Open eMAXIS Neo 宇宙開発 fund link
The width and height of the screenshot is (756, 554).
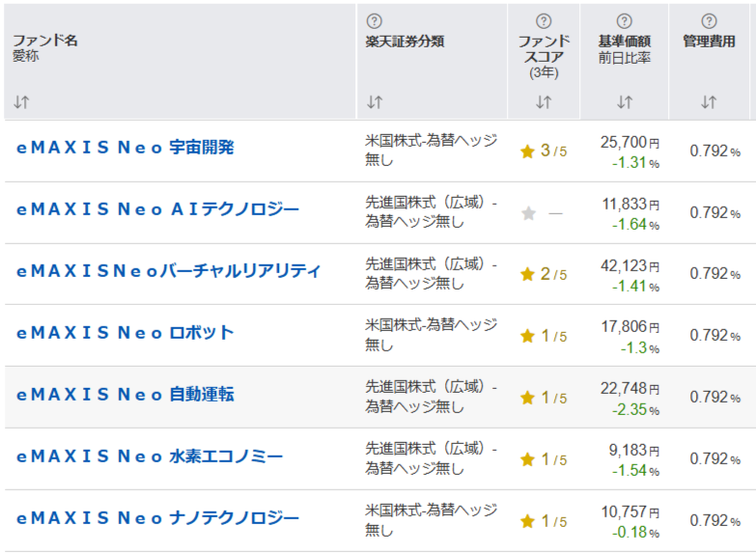126,148
